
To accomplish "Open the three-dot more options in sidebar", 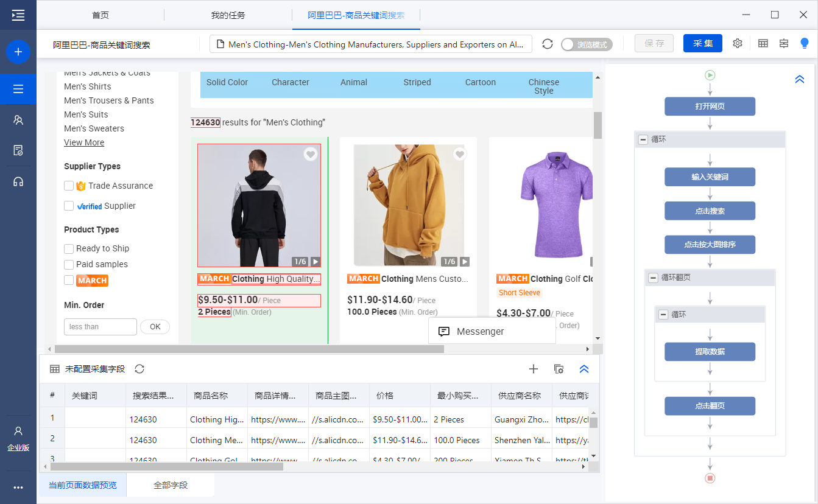I will 18,488.
